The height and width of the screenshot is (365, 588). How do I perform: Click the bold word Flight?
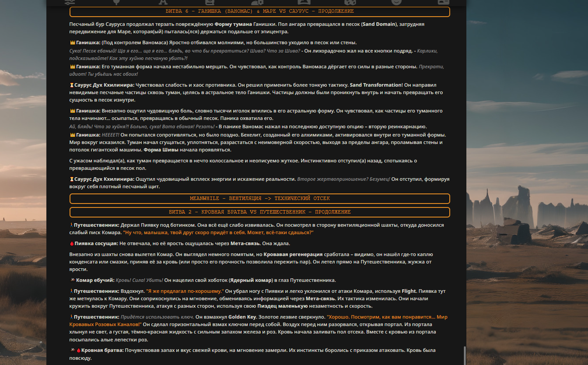point(409,291)
